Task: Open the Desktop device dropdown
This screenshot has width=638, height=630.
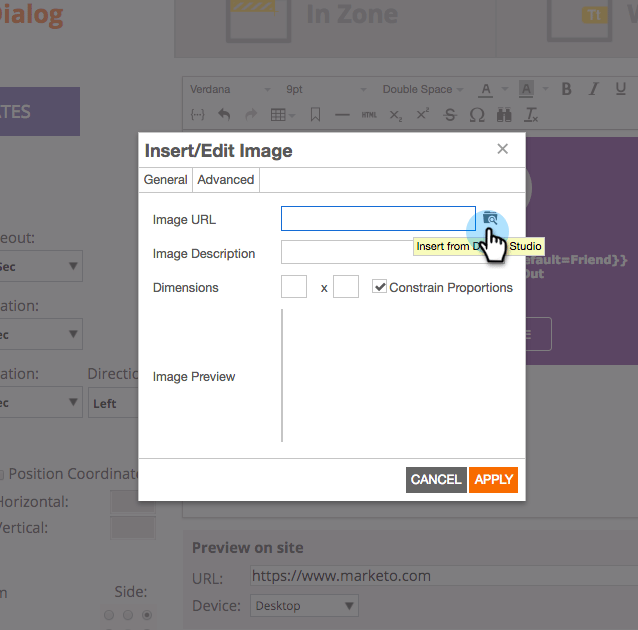Action: tap(304, 606)
